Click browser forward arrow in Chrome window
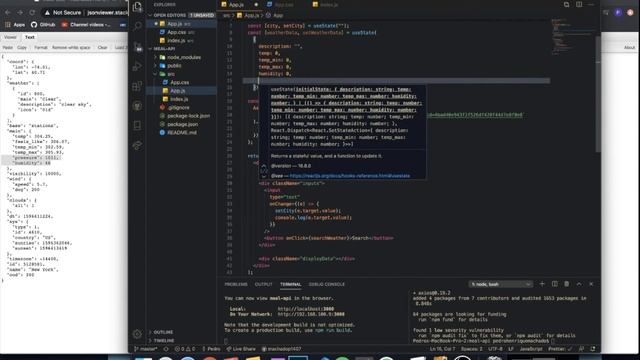 tap(20, 13)
